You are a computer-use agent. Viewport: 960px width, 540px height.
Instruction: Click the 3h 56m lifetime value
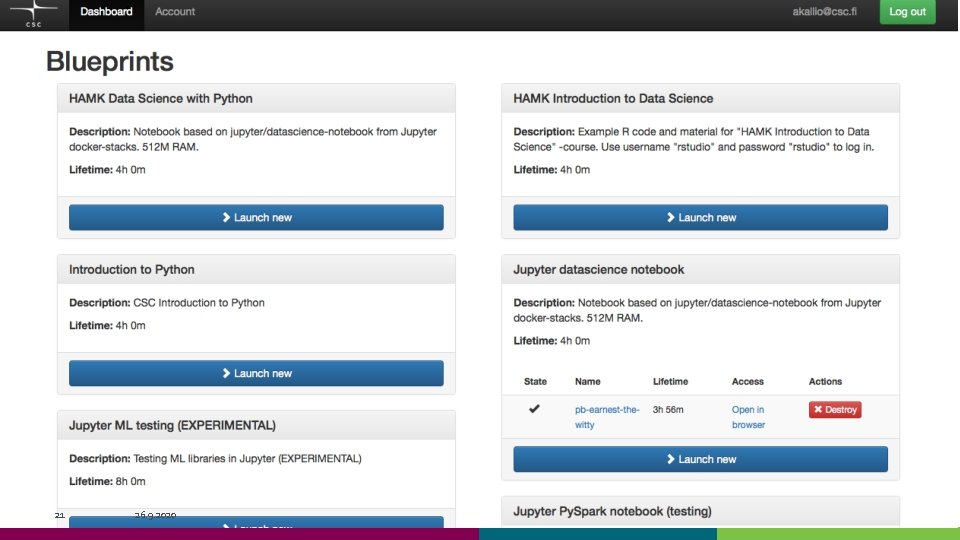pos(667,410)
